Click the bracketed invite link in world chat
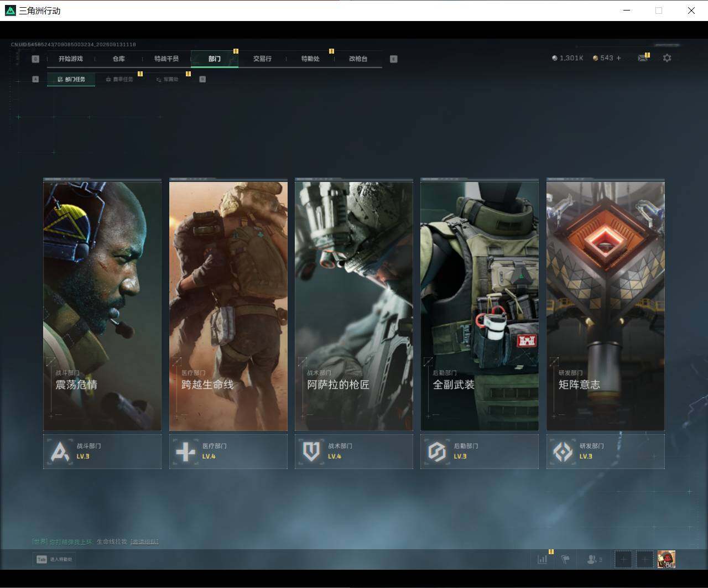708x588 pixels. [x=144, y=542]
